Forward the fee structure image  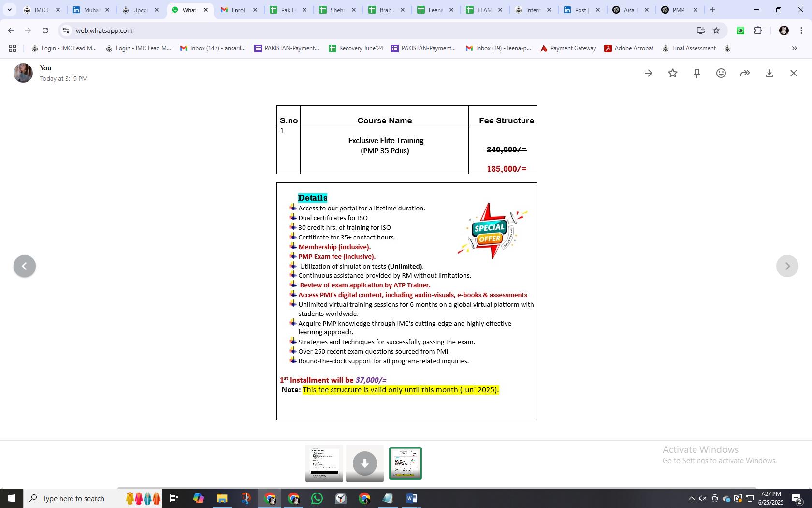tap(745, 73)
